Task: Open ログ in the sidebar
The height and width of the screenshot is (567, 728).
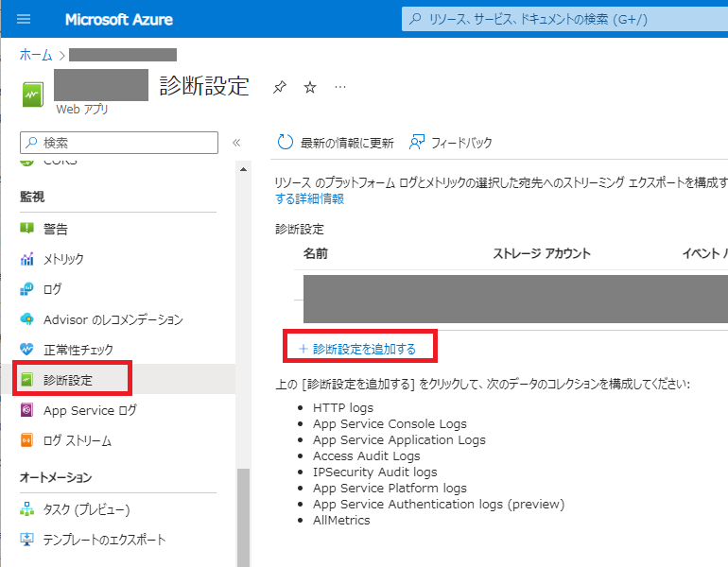Action: (52, 289)
